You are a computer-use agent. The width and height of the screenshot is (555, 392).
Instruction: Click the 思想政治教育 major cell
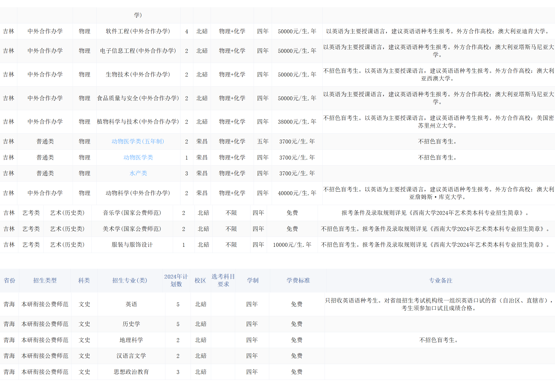pos(131,372)
